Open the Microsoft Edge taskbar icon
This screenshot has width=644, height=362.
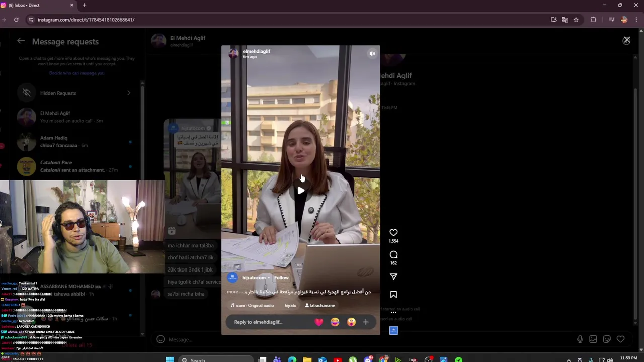pyautogui.click(x=292, y=359)
